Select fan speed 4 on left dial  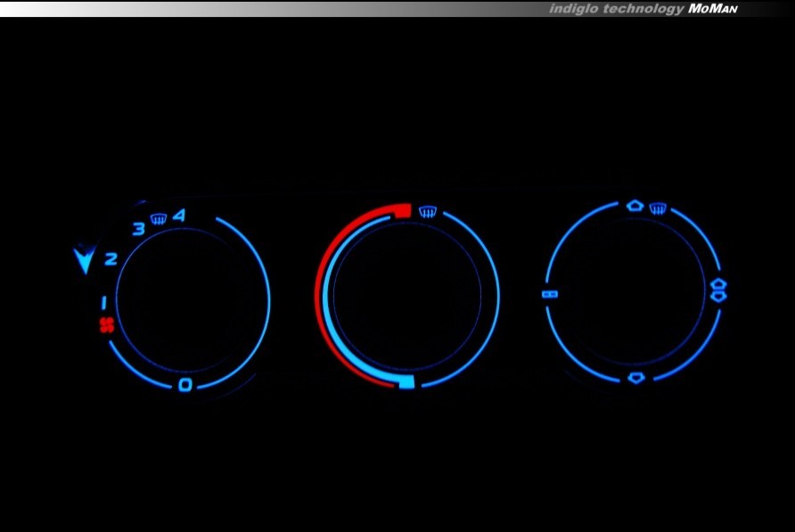point(179,215)
